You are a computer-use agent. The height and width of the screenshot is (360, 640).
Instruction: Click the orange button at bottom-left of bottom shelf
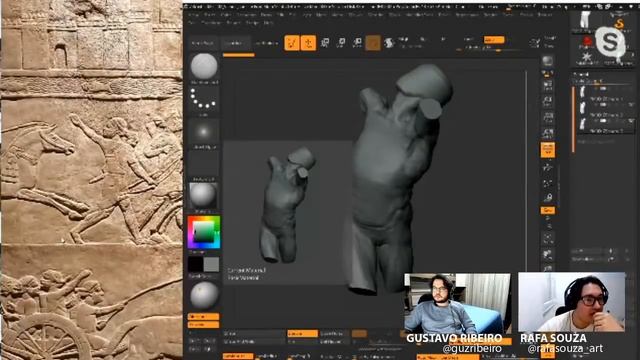[238, 356]
